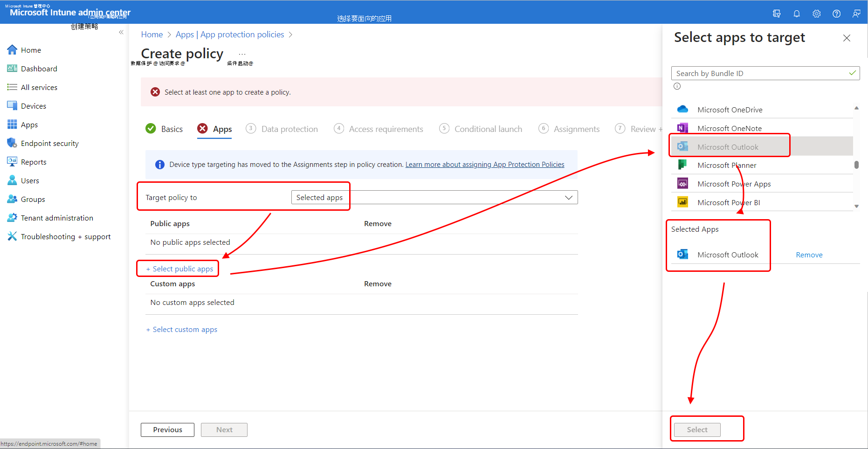Click the Microsoft Intune admin center title

70,12
